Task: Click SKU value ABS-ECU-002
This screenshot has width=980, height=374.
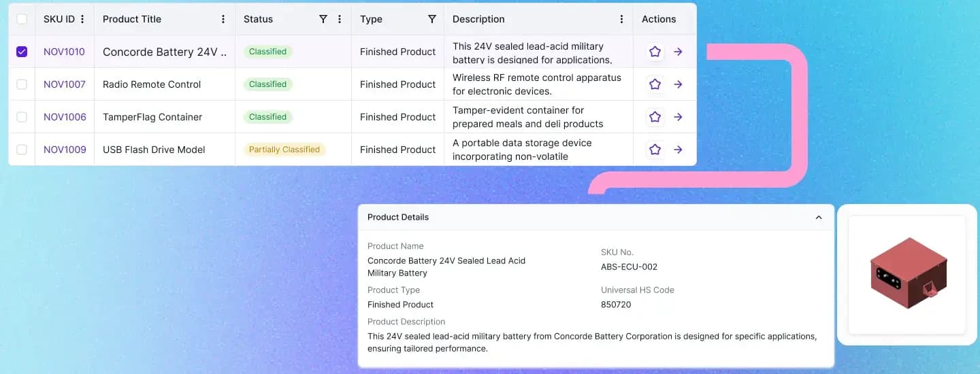Action: [x=629, y=267]
